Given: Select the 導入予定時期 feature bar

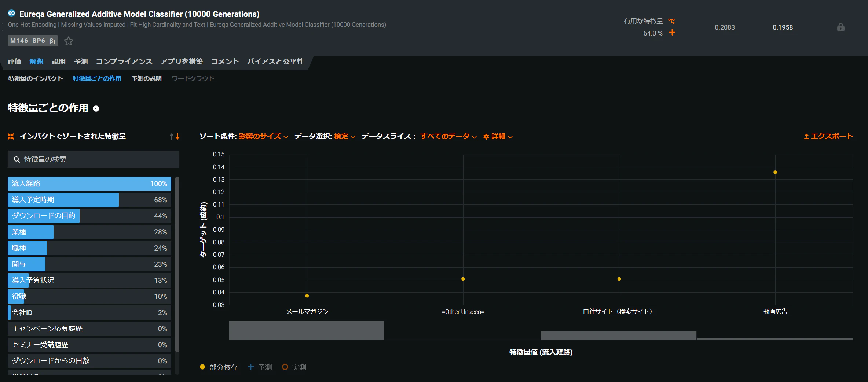Looking at the screenshot, I should 89,200.
